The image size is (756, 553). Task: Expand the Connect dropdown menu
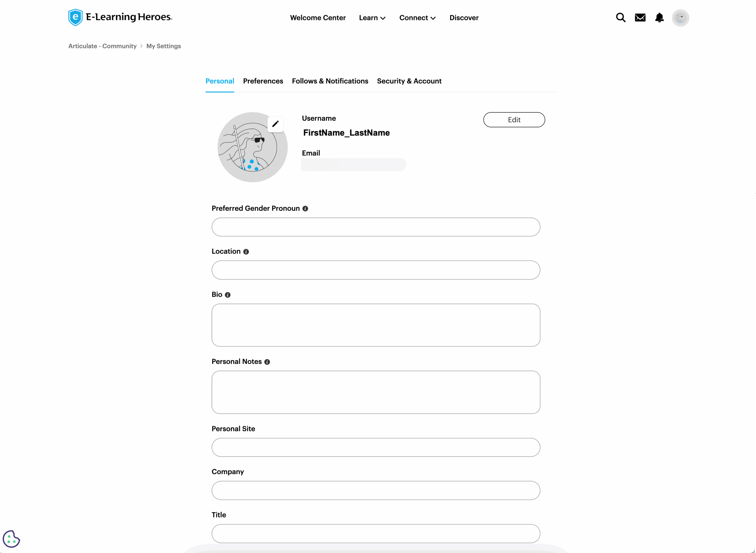(417, 18)
